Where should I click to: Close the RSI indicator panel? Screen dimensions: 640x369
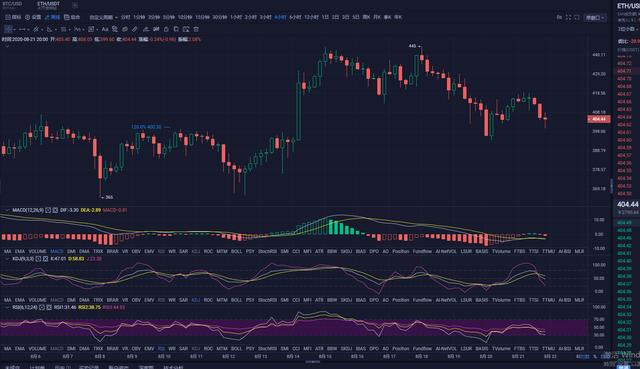click(49, 307)
